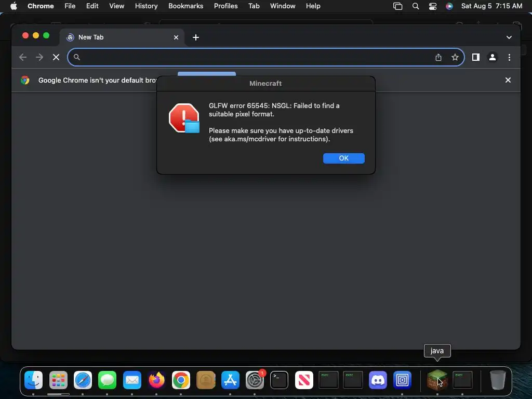Screen dimensions: 532x399
Task: Open the App Store from the dock
Action: point(230,380)
